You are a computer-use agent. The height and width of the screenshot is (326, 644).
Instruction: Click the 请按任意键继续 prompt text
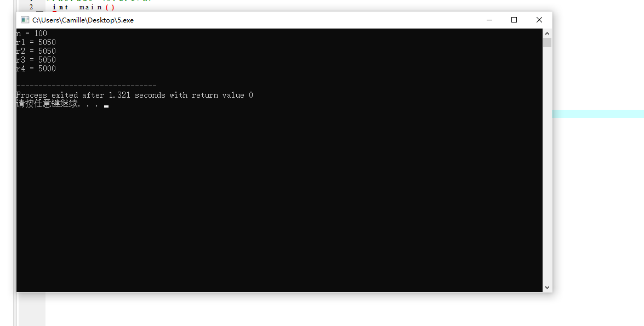pyautogui.click(x=47, y=104)
